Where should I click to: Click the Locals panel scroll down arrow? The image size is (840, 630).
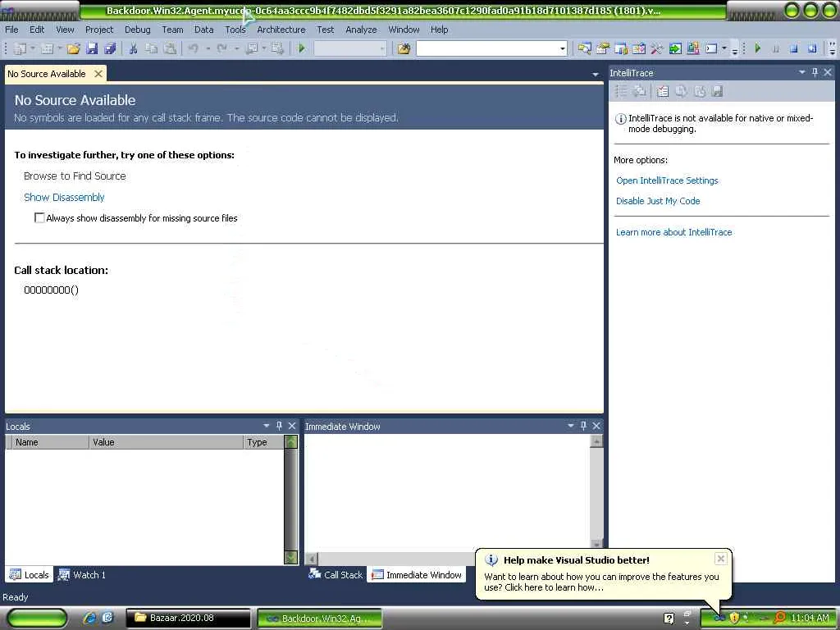tap(291, 557)
